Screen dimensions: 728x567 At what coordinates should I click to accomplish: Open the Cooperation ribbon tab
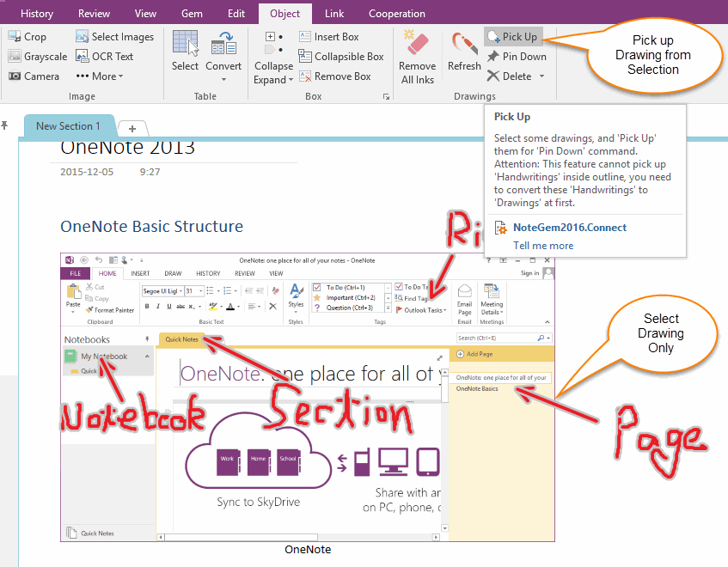[x=397, y=14]
